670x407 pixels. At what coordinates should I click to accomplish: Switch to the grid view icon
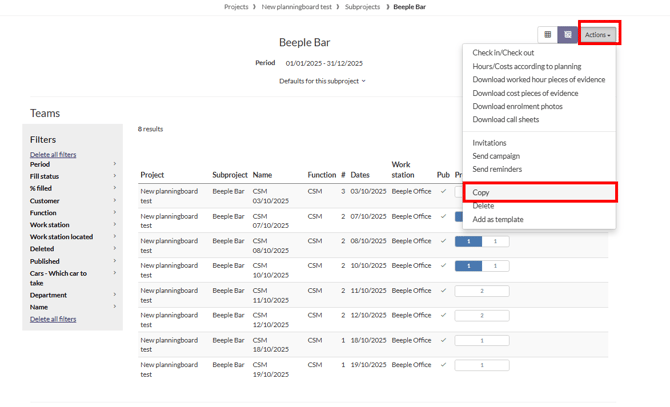tap(547, 35)
